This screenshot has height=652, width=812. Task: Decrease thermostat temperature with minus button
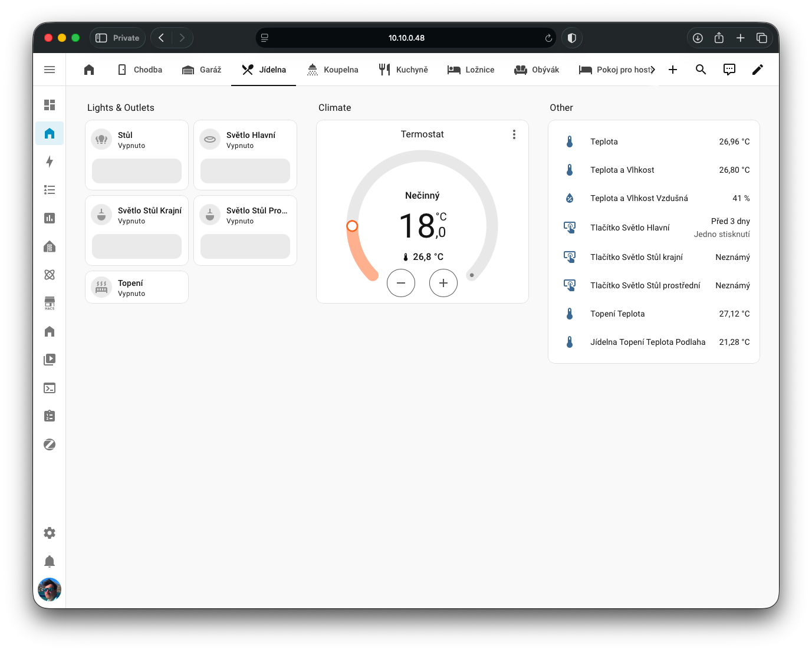401,283
